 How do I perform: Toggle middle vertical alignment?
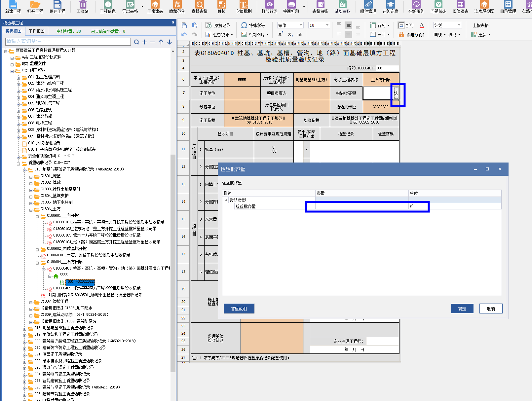point(348,25)
